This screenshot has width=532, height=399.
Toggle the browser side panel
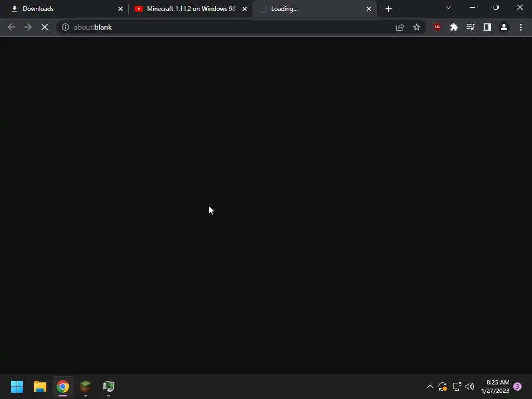(487, 27)
